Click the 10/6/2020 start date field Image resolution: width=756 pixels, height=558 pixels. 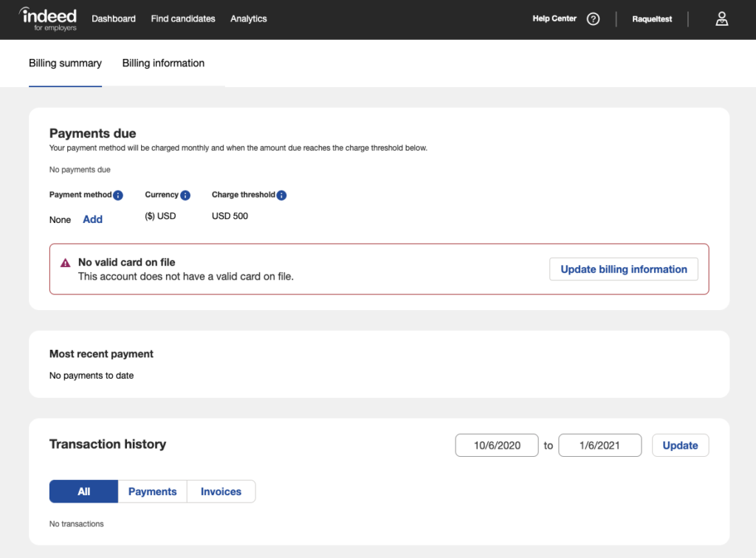[x=496, y=445]
